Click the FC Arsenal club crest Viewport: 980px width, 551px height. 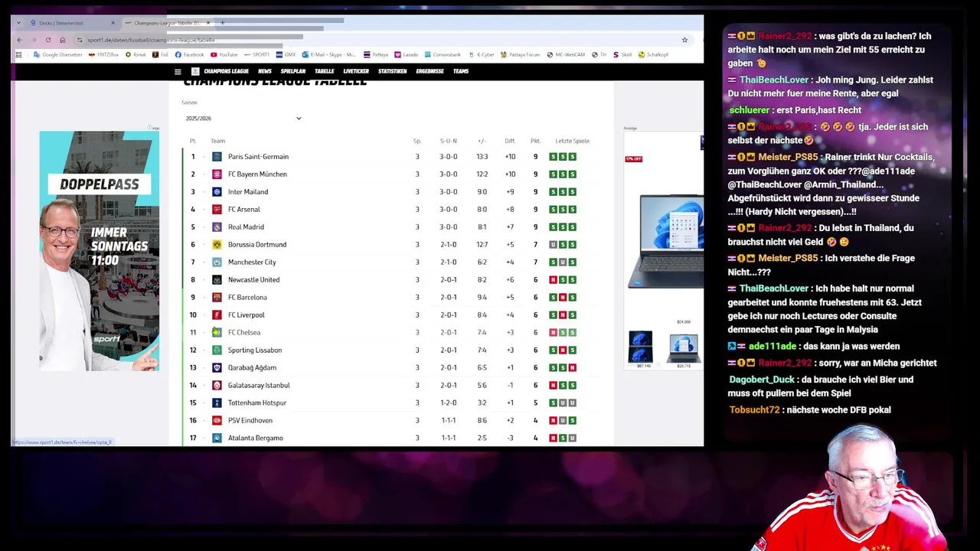[x=217, y=209]
